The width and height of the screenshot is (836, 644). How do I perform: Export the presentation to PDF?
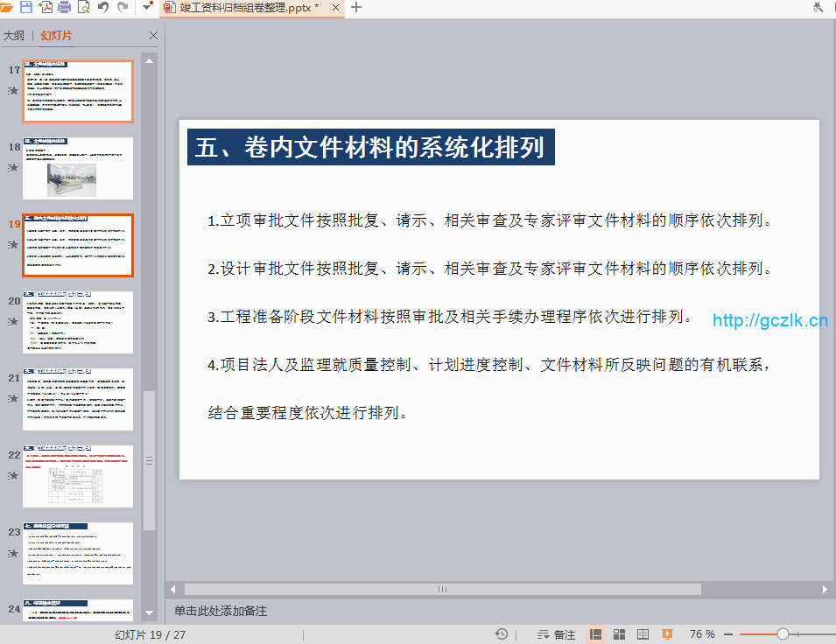45,8
